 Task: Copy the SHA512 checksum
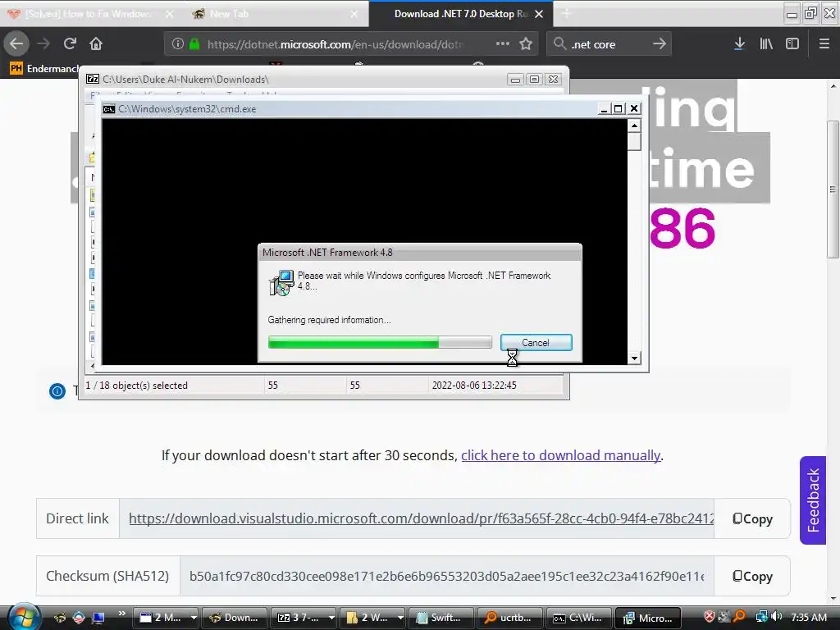(753, 576)
